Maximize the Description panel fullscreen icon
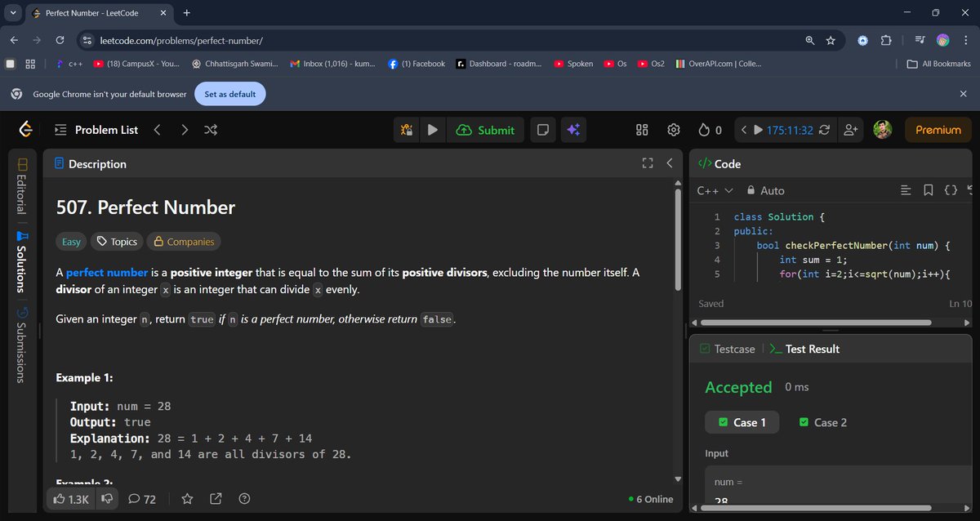Image resolution: width=980 pixels, height=521 pixels. pyautogui.click(x=648, y=163)
